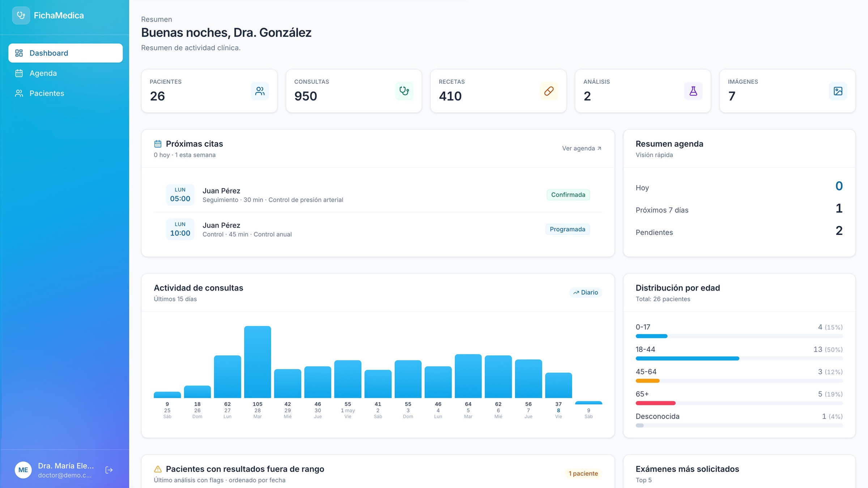Click the LUN 05:00 time chip
The image size is (868, 488).
point(180,195)
